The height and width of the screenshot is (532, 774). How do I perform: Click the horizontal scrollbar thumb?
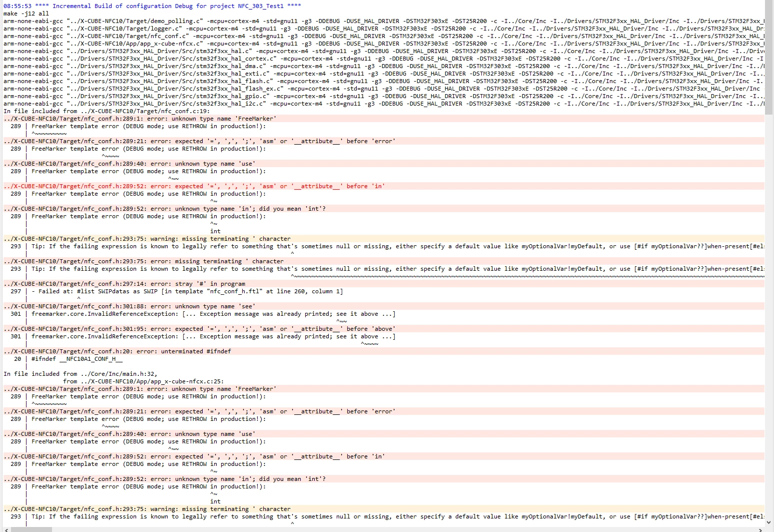pyautogui.click(x=31, y=529)
